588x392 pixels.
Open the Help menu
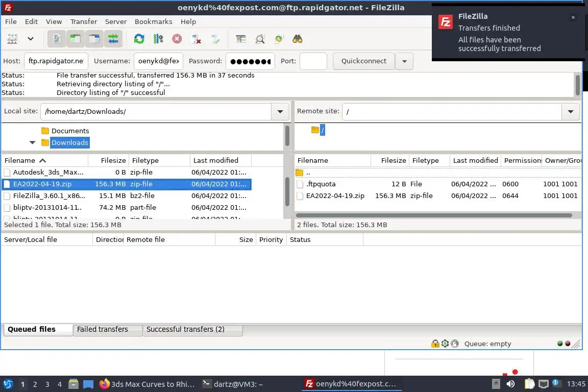(x=188, y=22)
